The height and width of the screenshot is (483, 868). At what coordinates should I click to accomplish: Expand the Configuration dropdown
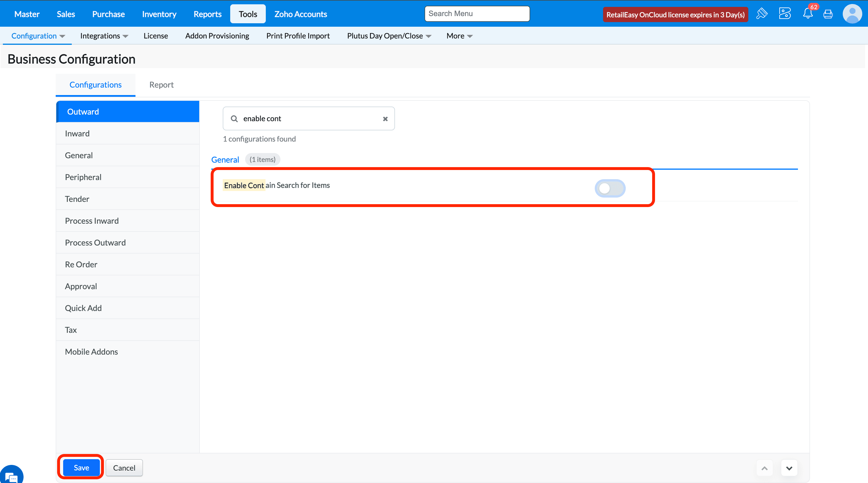[x=38, y=36]
